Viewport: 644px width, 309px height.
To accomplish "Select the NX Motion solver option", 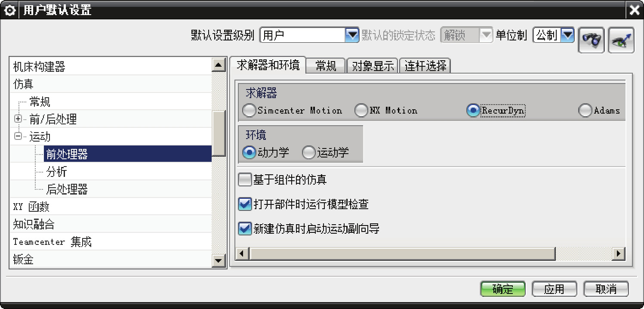I will tap(361, 111).
